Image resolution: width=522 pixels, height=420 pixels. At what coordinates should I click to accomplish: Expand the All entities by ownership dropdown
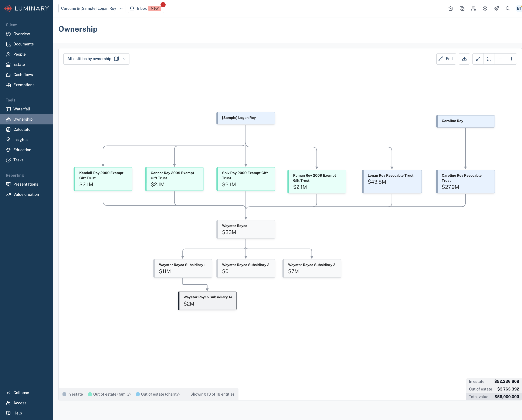[96, 59]
